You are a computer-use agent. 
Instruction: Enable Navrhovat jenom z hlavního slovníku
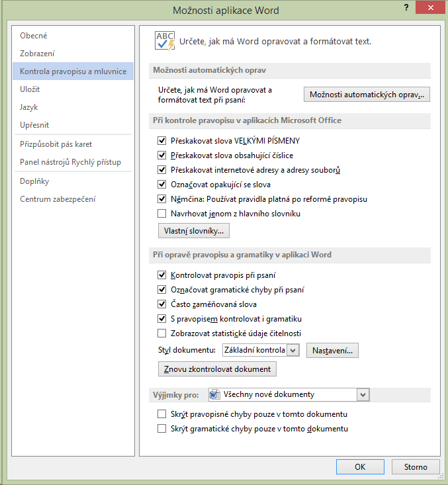(x=162, y=214)
